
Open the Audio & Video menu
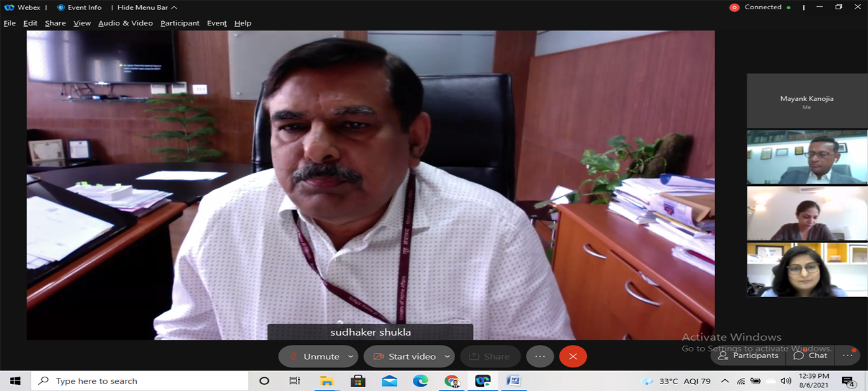(125, 23)
